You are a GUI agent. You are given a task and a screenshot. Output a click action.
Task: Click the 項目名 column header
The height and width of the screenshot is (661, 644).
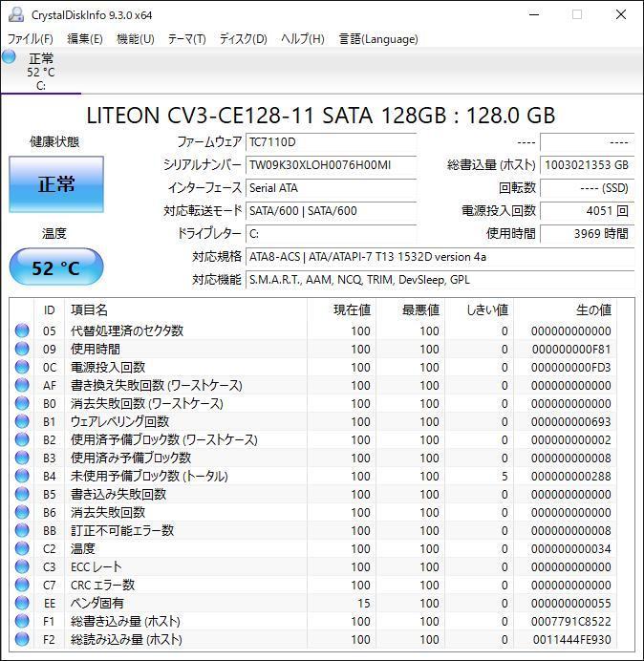click(185, 310)
